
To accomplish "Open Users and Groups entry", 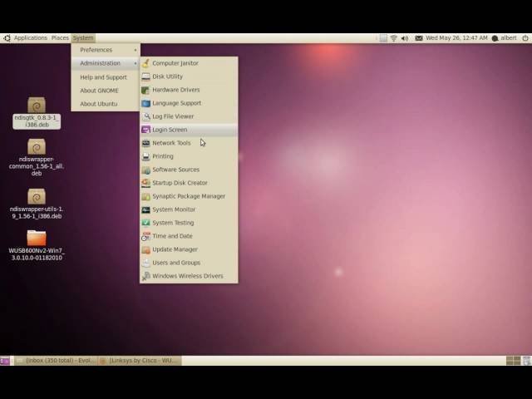I will click(x=189, y=263).
